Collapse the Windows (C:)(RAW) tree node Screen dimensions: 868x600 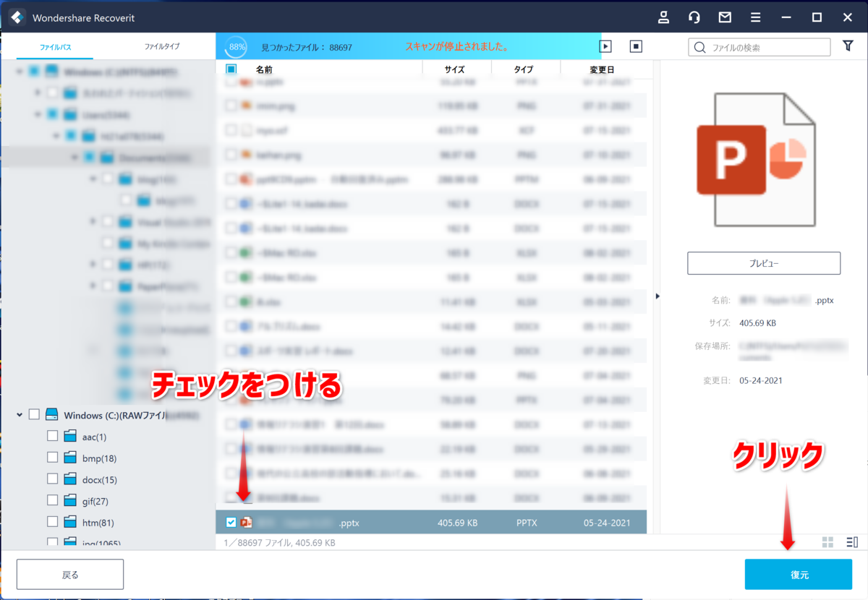[19, 415]
